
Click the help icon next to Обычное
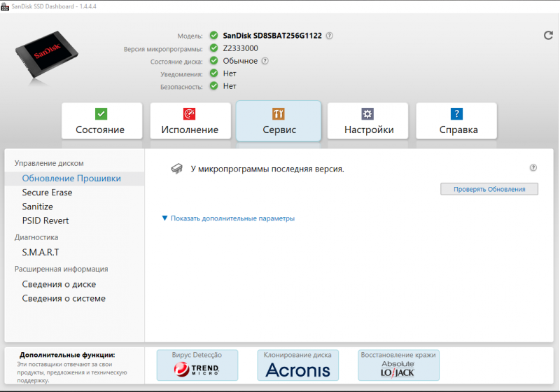265,61
